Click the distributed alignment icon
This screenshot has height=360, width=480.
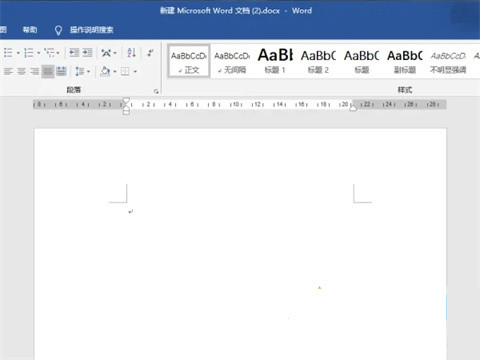(x=61, y=71)
